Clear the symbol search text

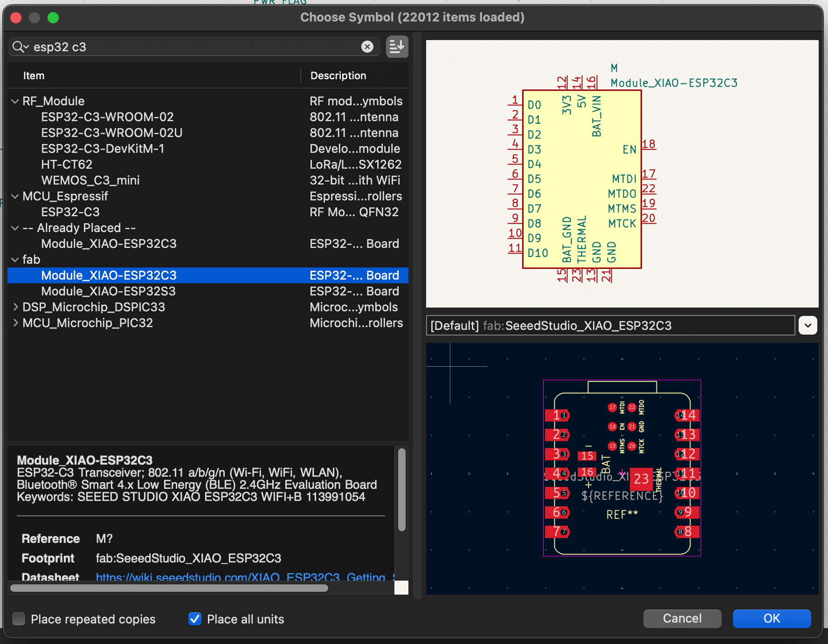coord(367,47)
